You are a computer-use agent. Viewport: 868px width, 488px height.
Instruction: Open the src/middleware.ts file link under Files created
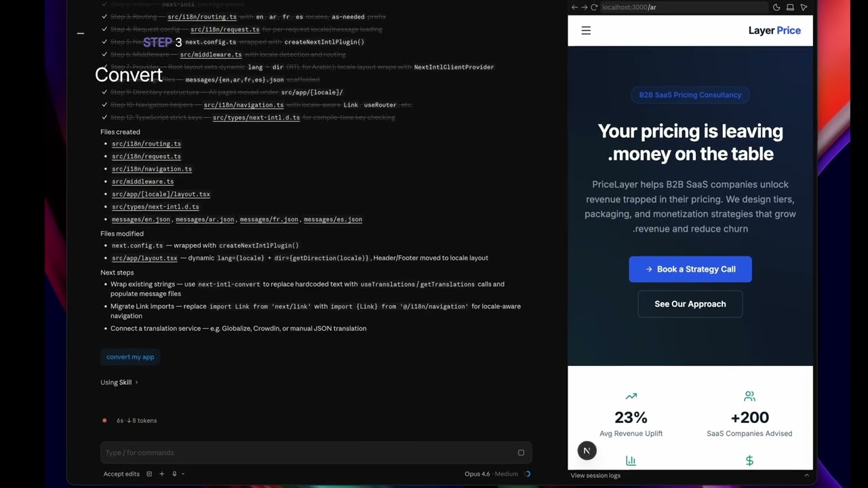click(x=142, y=182)
